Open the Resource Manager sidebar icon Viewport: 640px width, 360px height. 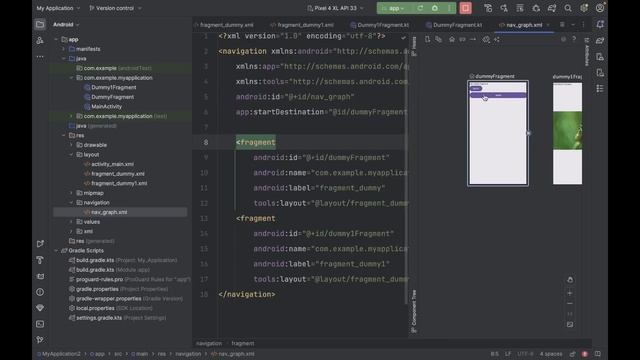pyautogui.click(x=40, y=40)
